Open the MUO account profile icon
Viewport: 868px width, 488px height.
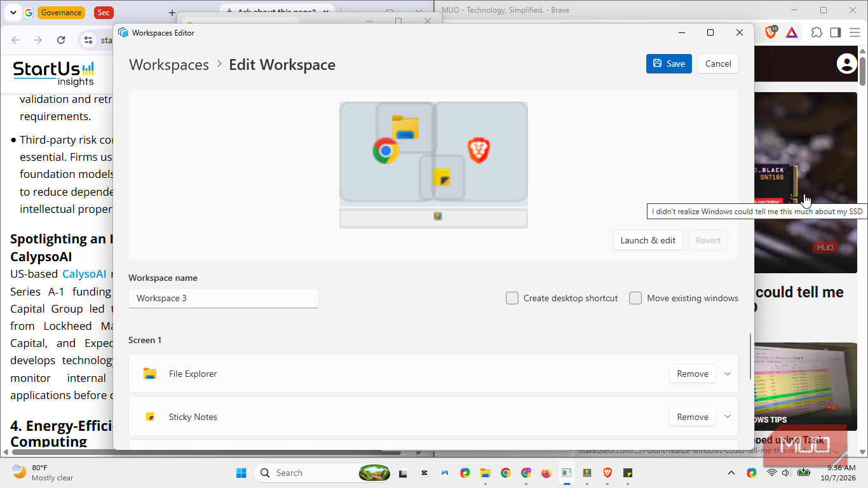pyautogui.click(x=847, y=64)
